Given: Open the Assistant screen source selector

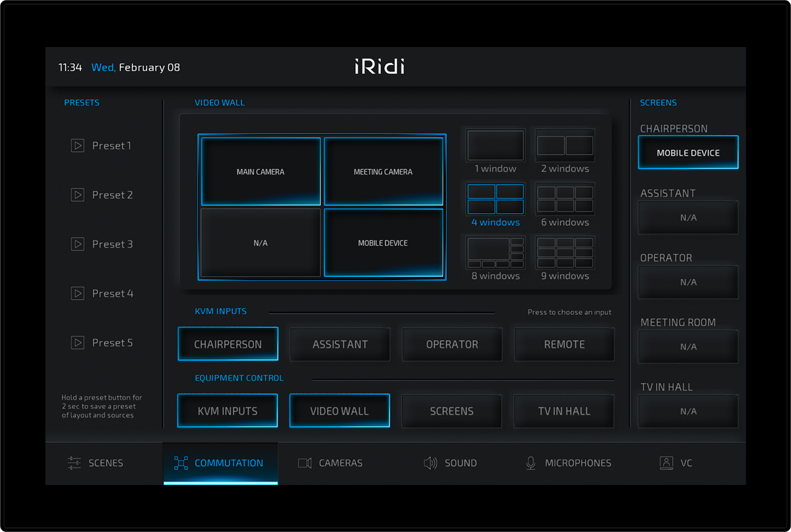Looking at the screenshot, I should click(688, 218).
